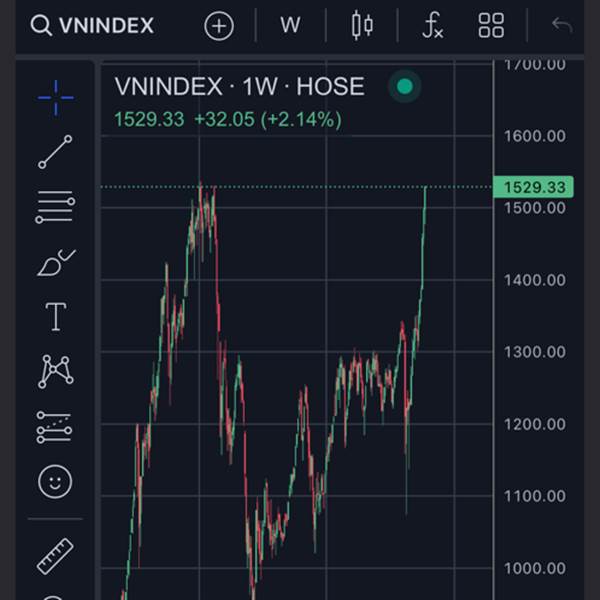Open the W timeframe interval selector

pyautogui.click(x=290, y=25)
